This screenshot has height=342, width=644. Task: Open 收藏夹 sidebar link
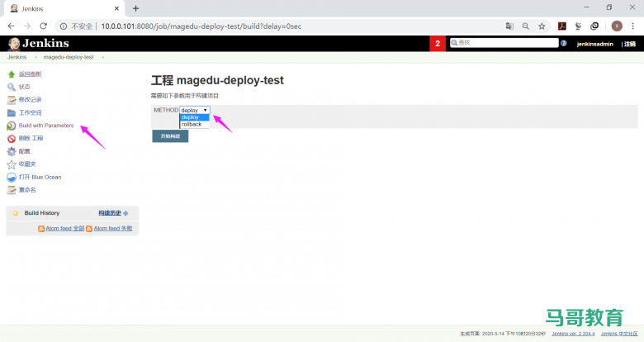point(27,164)
